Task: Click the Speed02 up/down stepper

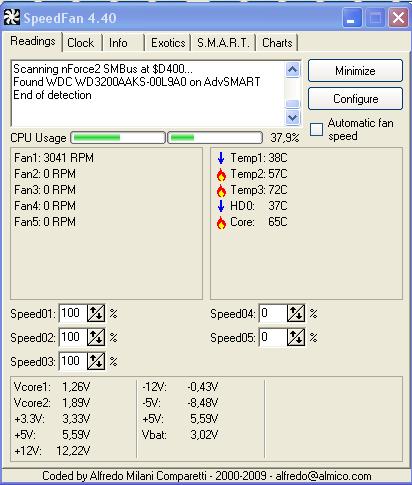Action: coord(96,337)
